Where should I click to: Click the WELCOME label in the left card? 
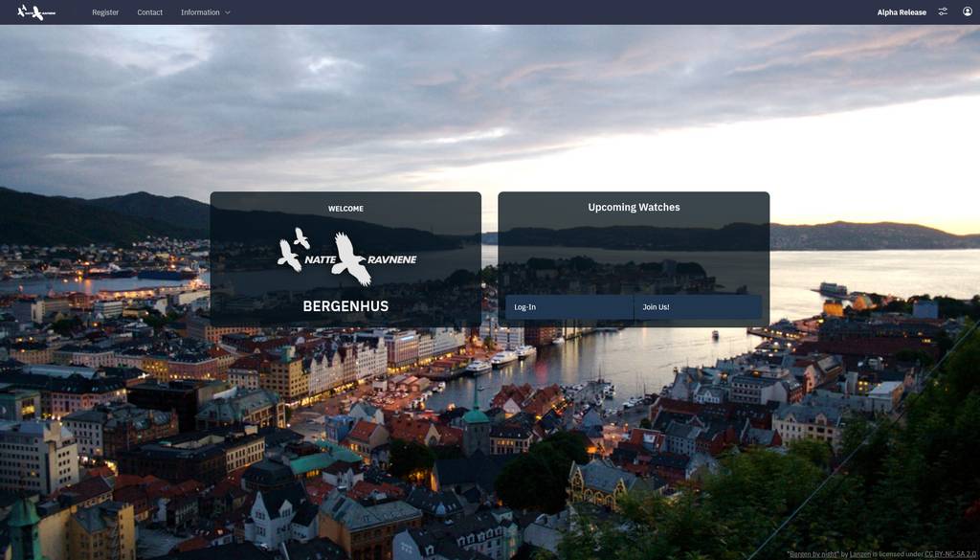click(345, 208)
